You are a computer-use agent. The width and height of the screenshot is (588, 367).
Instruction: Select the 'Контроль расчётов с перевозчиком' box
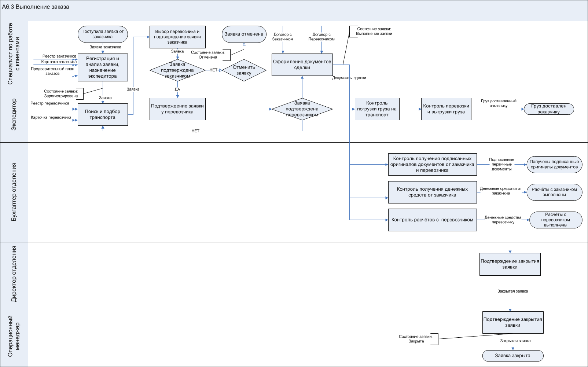432,220
